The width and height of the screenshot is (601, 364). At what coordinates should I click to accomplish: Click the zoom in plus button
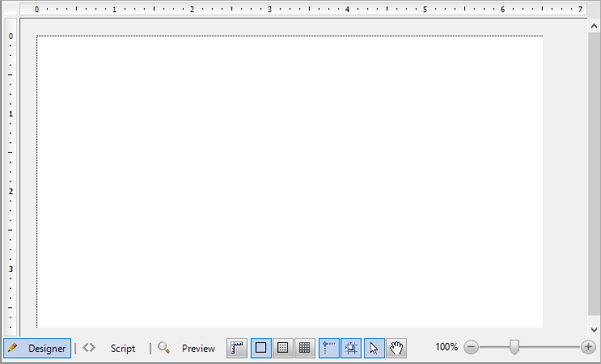pyautogui.click(x=588, y=347)
